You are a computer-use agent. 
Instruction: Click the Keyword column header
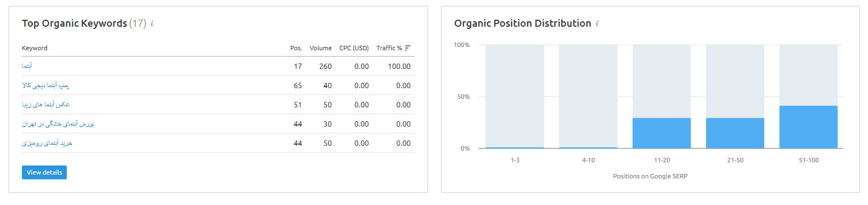(x=35, y=48)
